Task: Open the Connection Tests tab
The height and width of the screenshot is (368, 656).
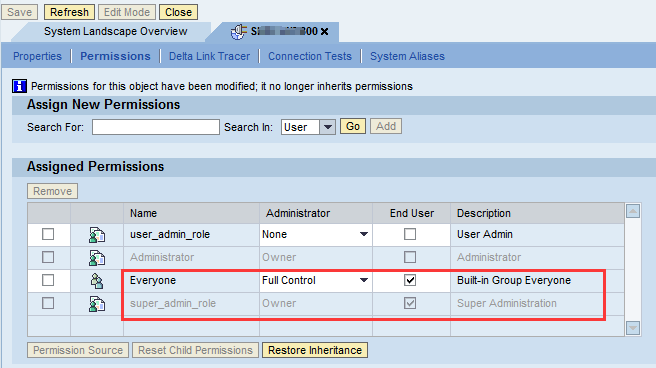Action: (310, 56)
